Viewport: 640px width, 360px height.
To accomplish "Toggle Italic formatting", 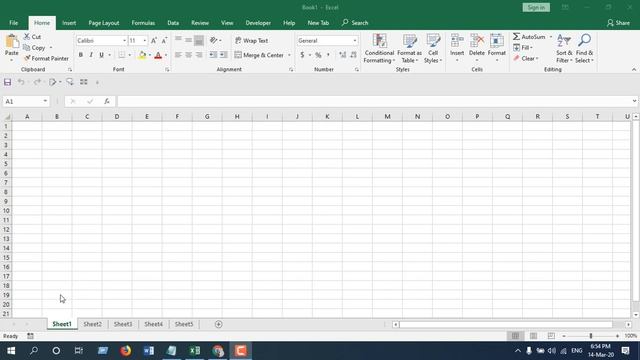I will pos(91,55).
